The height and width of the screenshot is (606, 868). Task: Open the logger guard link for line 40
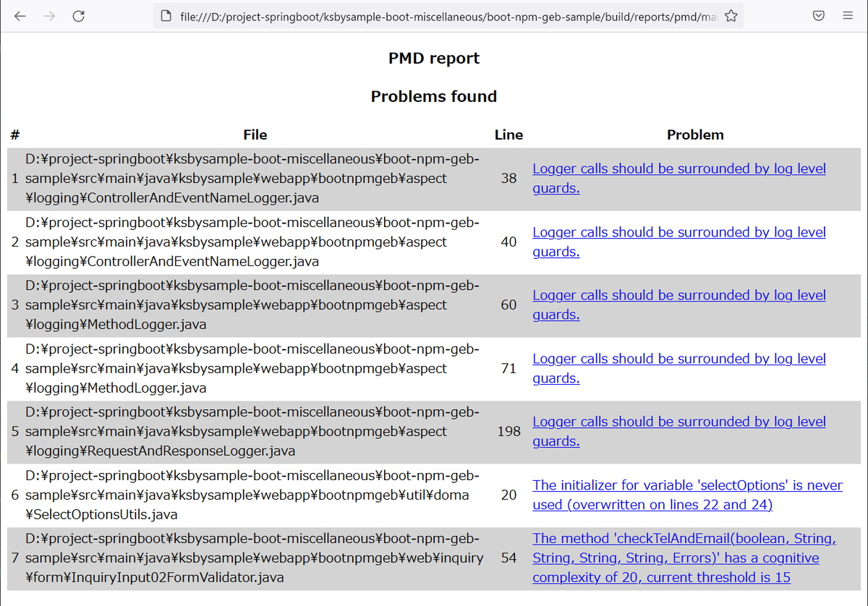coord(679,242)
